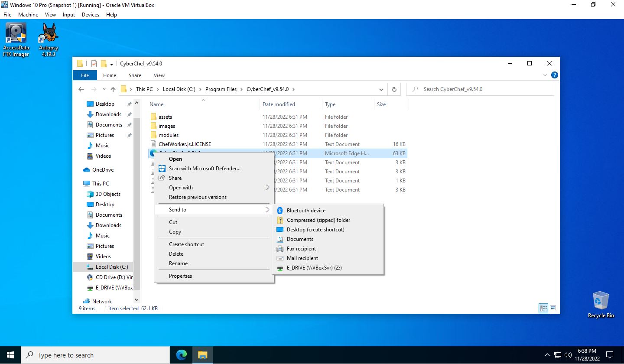Click File Explorer icon on taskbar
624x364 pixels.
pos(202,355)
